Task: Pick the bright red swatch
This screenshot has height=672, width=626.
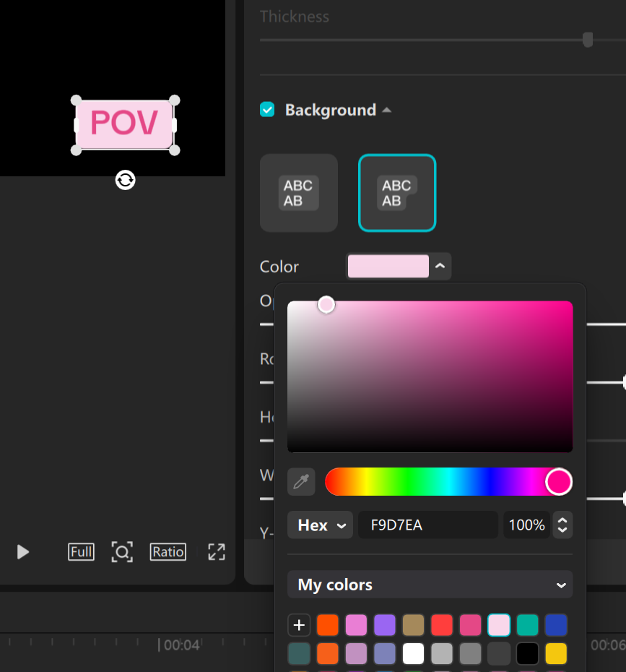Action: pos(441,625)
